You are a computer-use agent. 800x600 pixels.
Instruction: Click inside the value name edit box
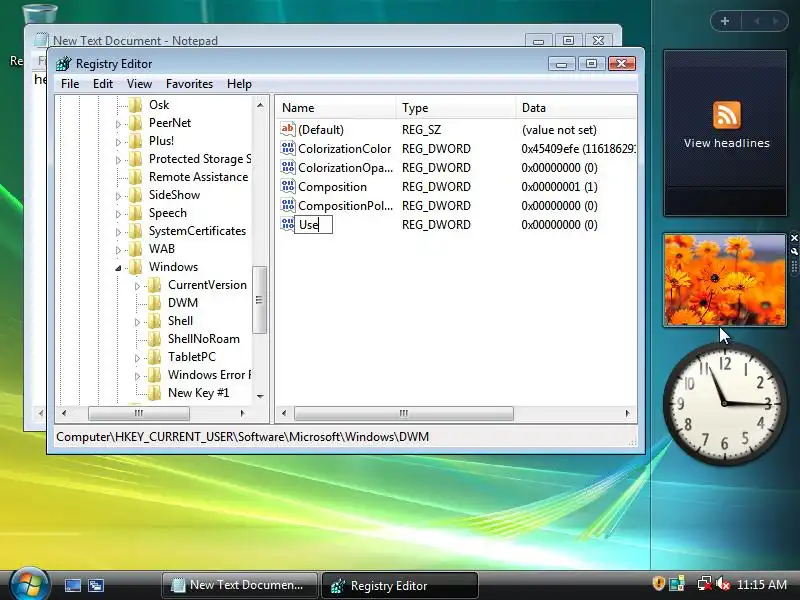coord(314,224)
